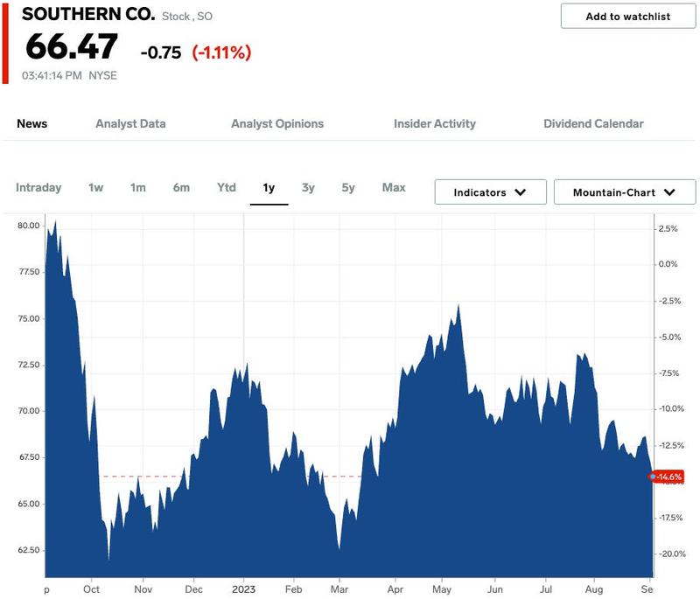Click the 62.50 price axis label
700x599 pixels.
(x=29, y=550)
